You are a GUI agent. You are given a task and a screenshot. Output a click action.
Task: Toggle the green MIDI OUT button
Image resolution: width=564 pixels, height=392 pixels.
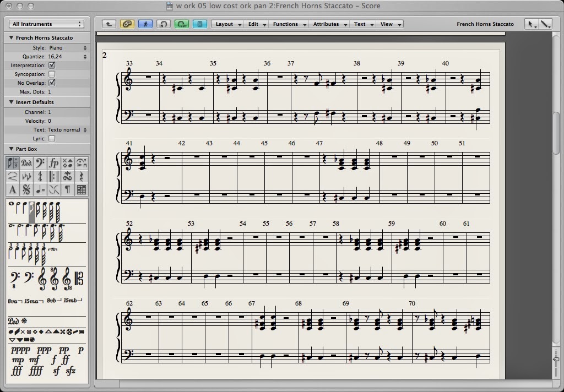(x=182, y=24)
